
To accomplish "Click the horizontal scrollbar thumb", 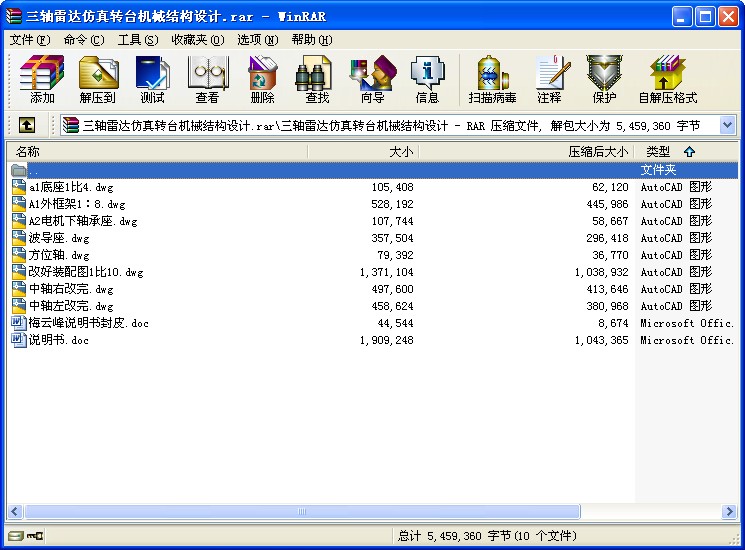I will [302, 512].
